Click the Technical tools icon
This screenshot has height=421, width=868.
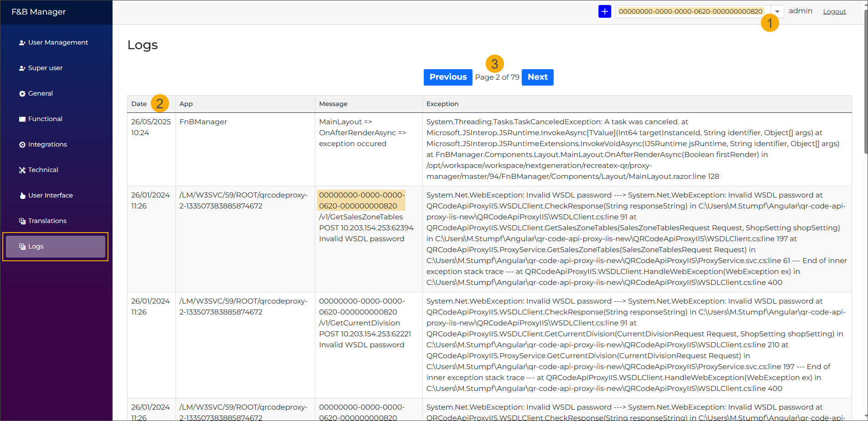pos(22,170)
